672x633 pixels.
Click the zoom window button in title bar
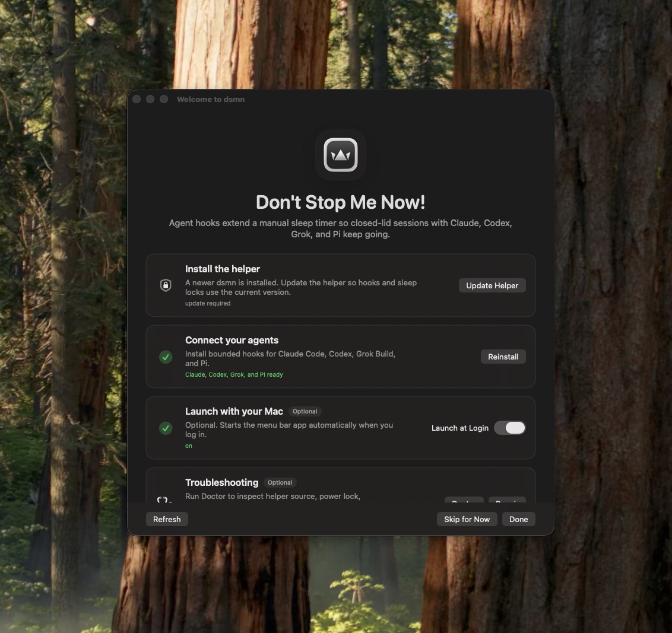[164, 99]
